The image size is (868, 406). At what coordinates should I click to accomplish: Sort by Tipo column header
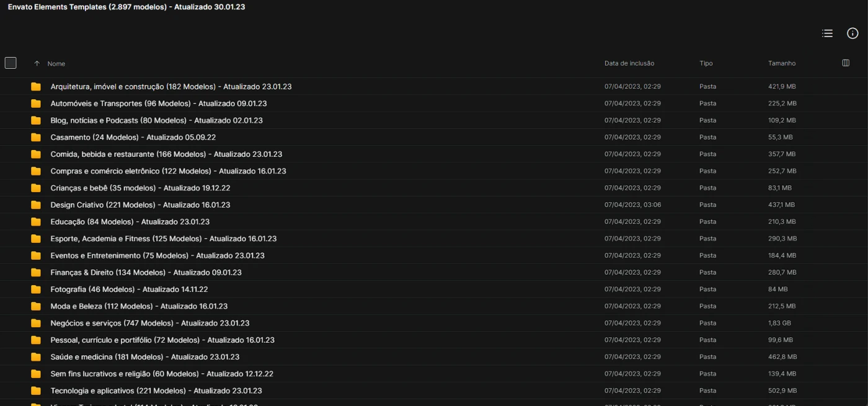(706, 63)
